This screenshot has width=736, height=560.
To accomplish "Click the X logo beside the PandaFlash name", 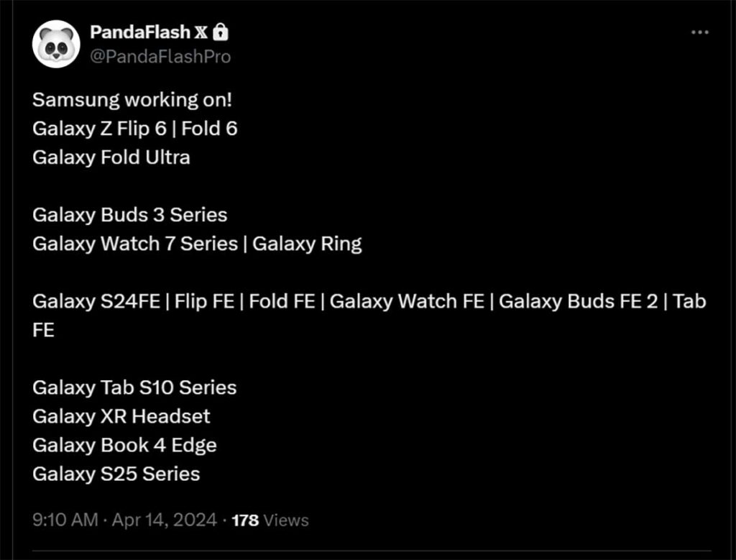I will 202,32.
